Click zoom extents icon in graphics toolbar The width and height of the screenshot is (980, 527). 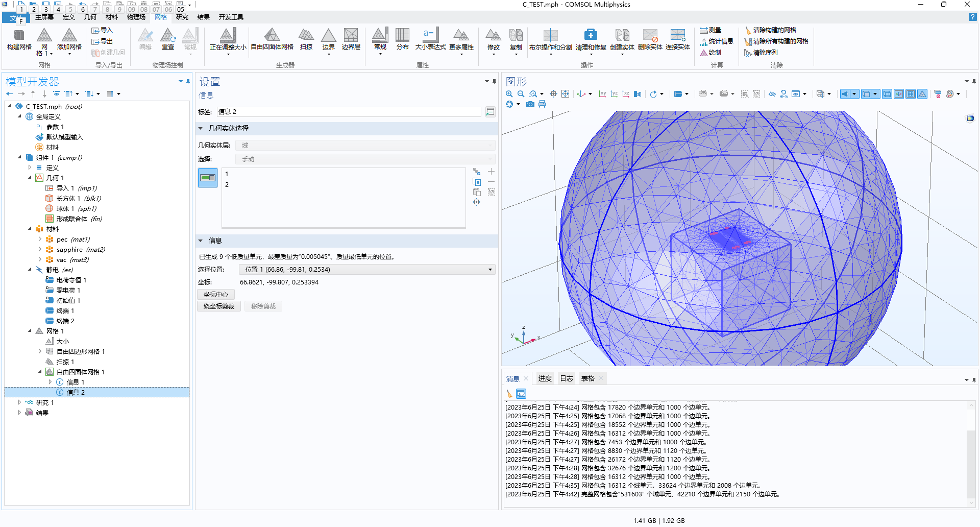pos(565,94)
